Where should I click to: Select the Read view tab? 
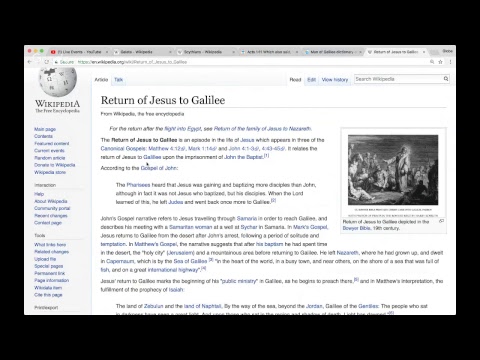point(295,80)
